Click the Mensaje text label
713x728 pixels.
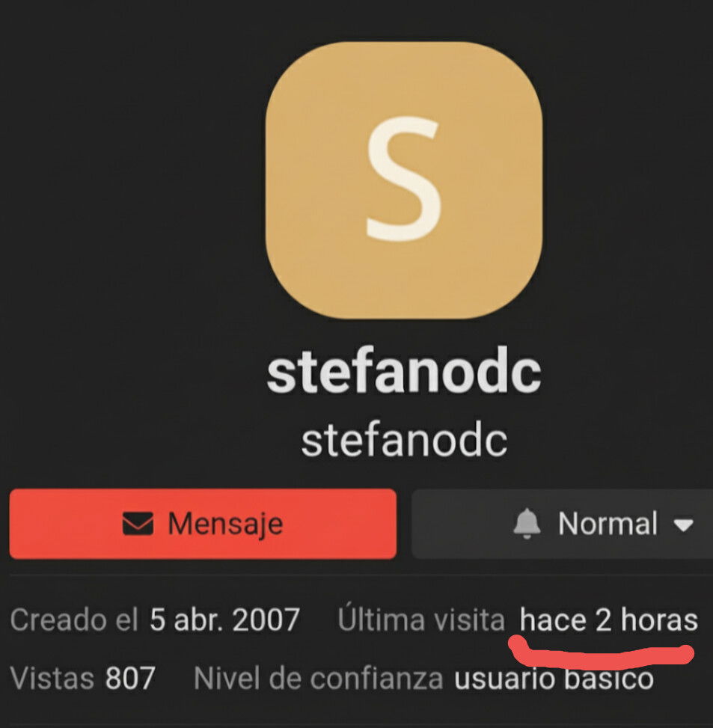pos(225,524)
